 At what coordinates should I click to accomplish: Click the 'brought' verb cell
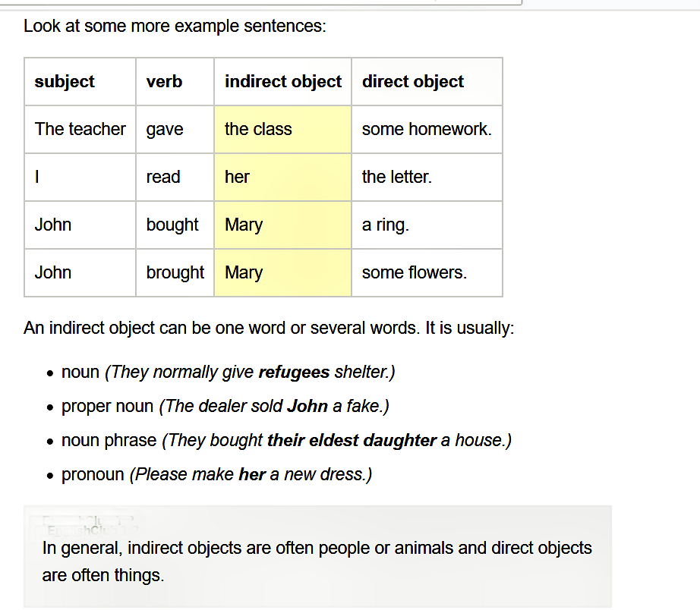[175, 272]
